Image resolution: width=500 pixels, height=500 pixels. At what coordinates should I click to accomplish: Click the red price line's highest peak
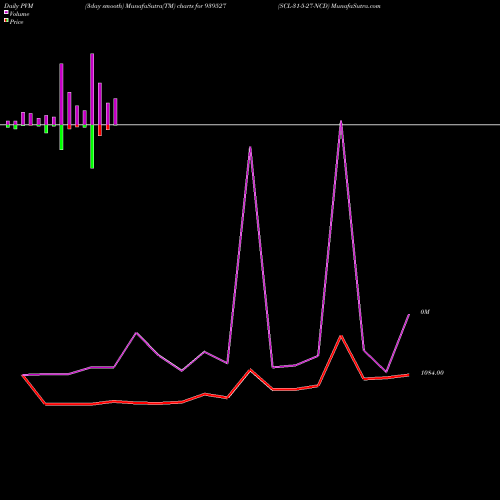(x=341, y=336)
